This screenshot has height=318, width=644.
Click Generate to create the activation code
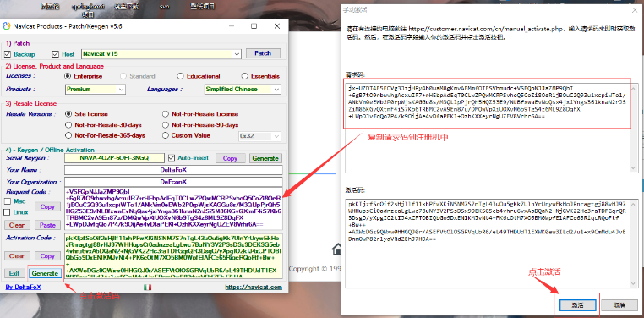tap(45, 273)
